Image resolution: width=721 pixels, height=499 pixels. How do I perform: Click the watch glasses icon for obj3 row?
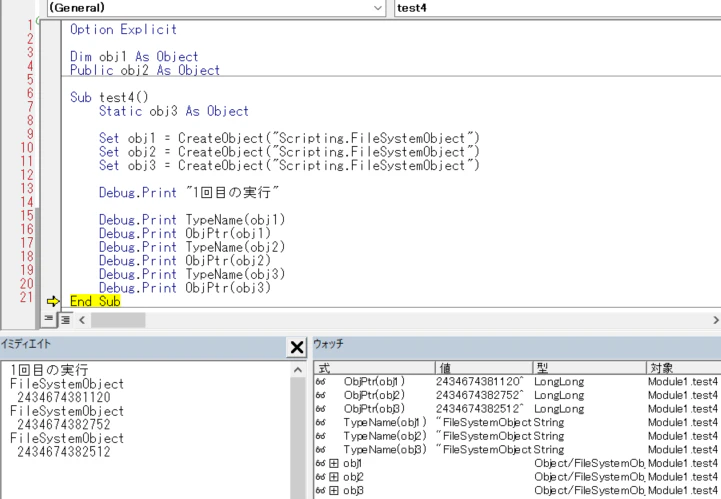[320, 491]
